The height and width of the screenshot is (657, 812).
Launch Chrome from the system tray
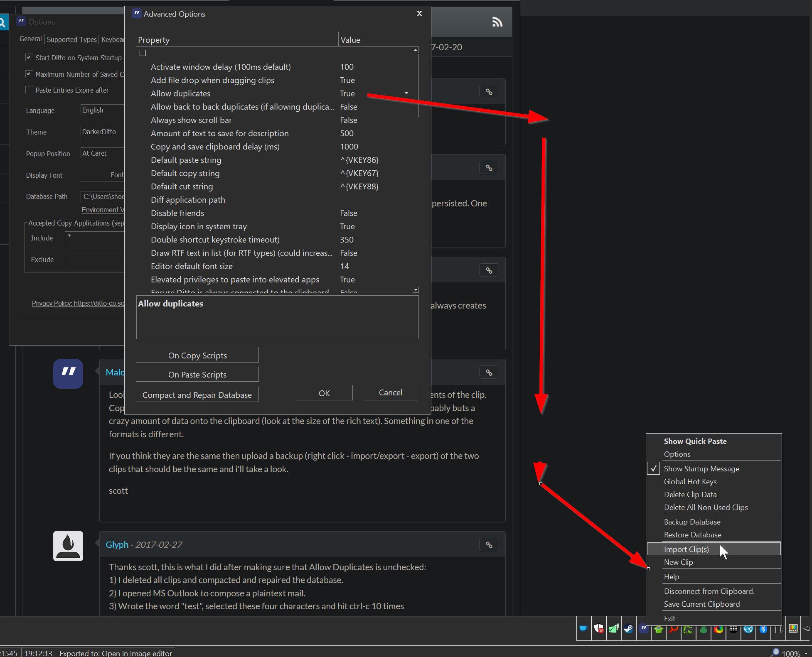click(x=718, y=630)
